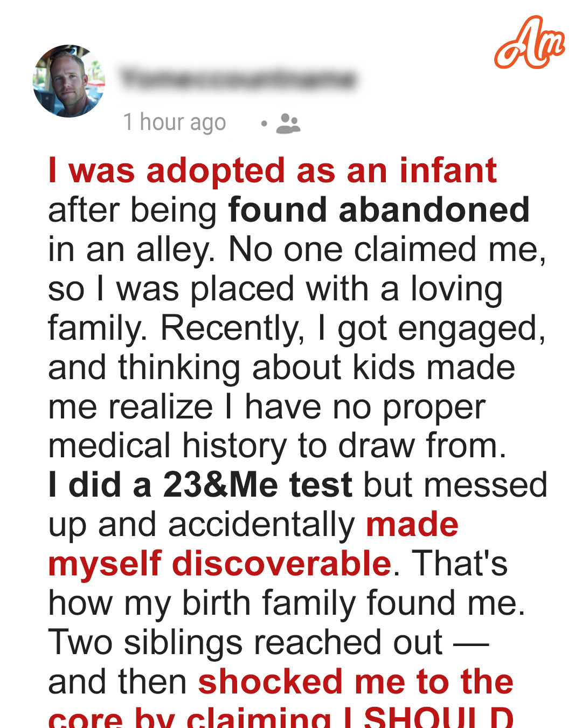
Task: Click the line "family. Recently, I got engaged,"
Action: coord(297,329)
